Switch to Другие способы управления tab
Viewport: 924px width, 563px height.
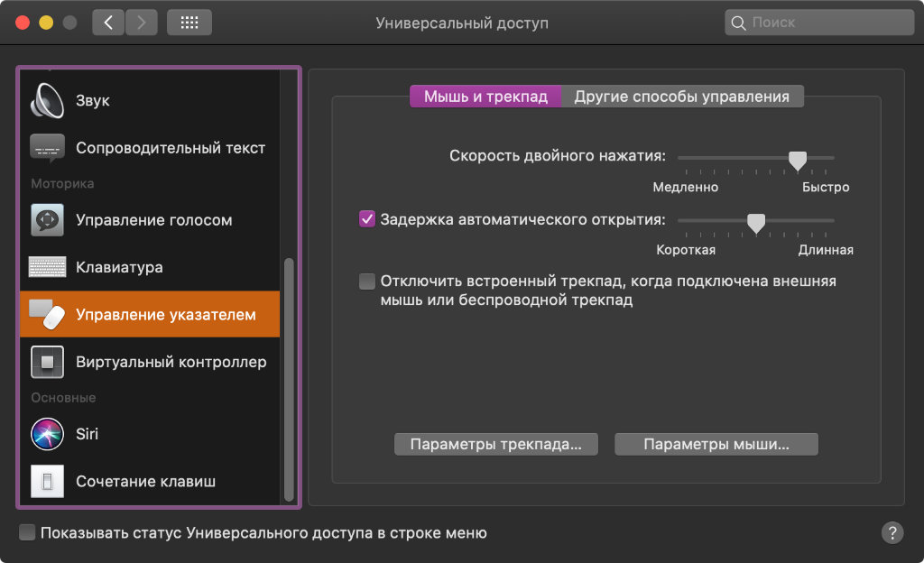[681, 97]
